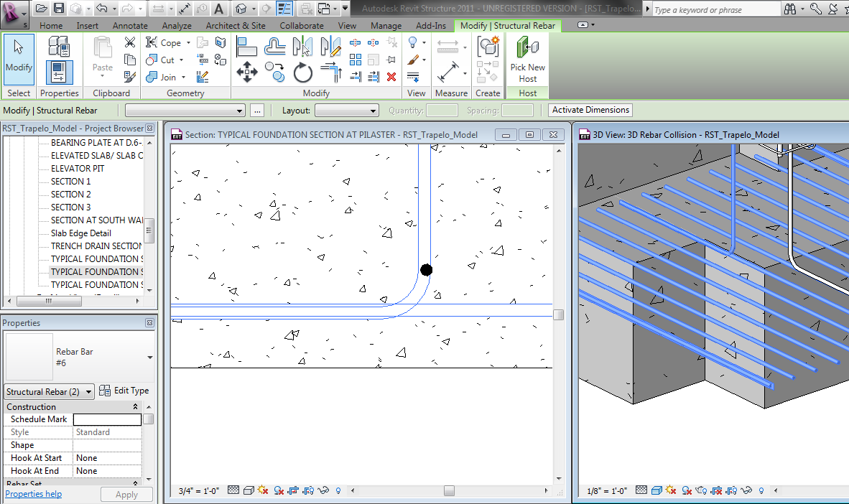This screenshot has width=849, height=504.
Task: Click the Pick New Host button
Action: [527, 59]
